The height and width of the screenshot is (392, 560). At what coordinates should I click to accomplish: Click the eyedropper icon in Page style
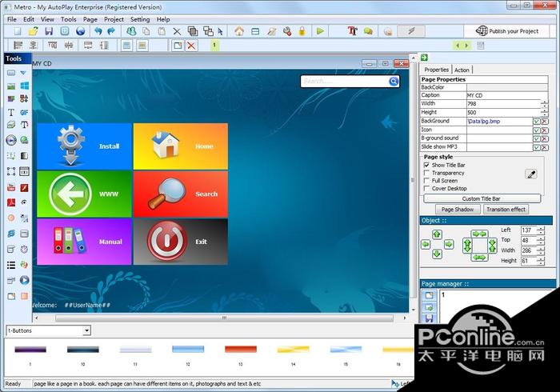pyautogui.click(x=531, y=174)
